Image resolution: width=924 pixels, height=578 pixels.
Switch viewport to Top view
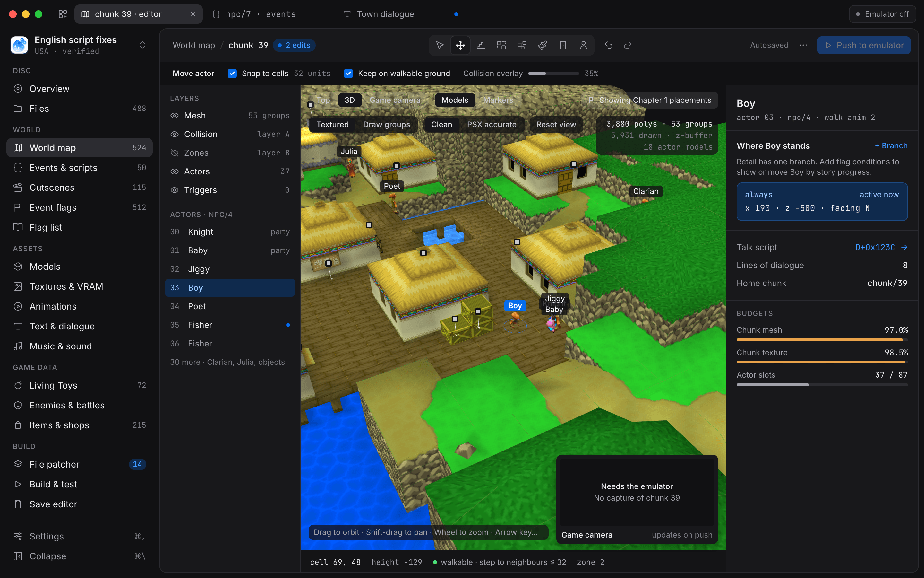[323, 100]
